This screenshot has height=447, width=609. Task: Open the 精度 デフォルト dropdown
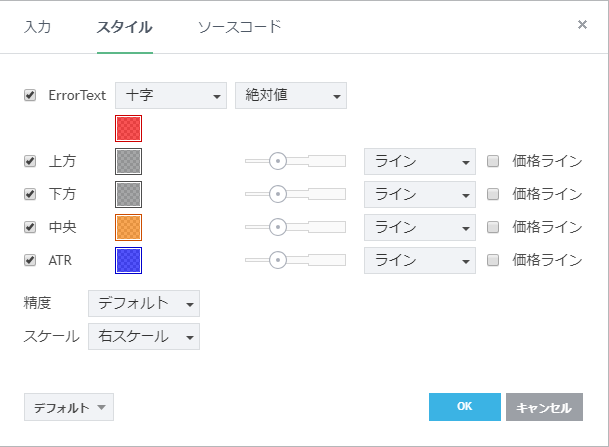click(x=144, y=303)
